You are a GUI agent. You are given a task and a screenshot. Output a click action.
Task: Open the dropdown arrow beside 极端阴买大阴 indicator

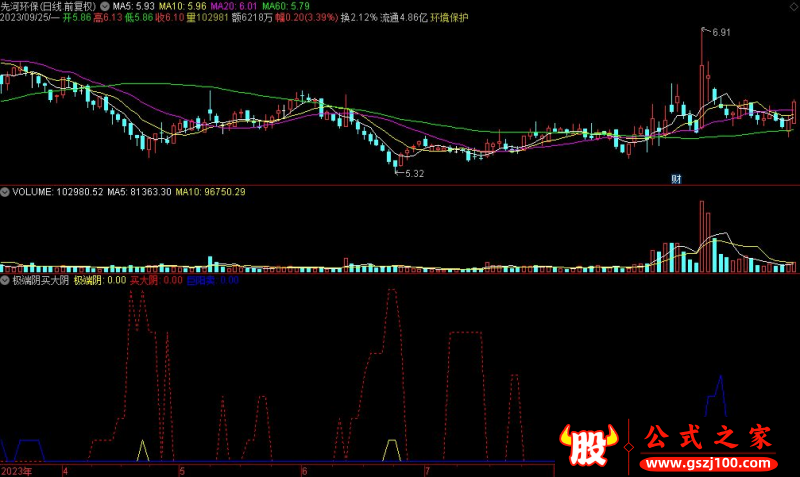click(x=5, y=280)
